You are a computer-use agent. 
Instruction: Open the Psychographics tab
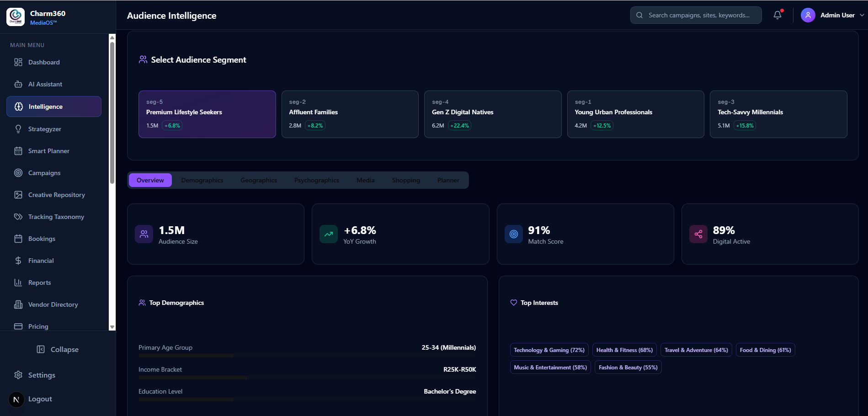(317, 180)
